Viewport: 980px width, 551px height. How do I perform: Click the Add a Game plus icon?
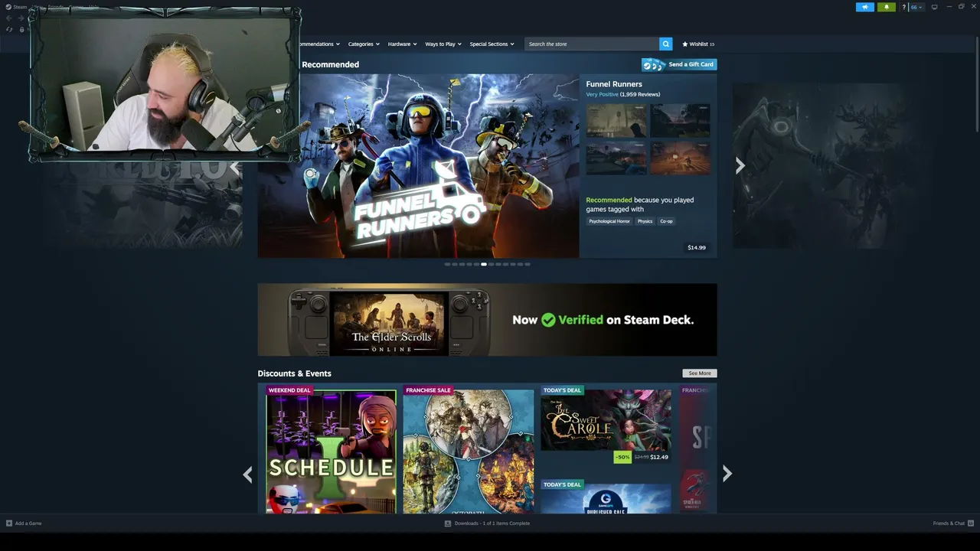9,523
